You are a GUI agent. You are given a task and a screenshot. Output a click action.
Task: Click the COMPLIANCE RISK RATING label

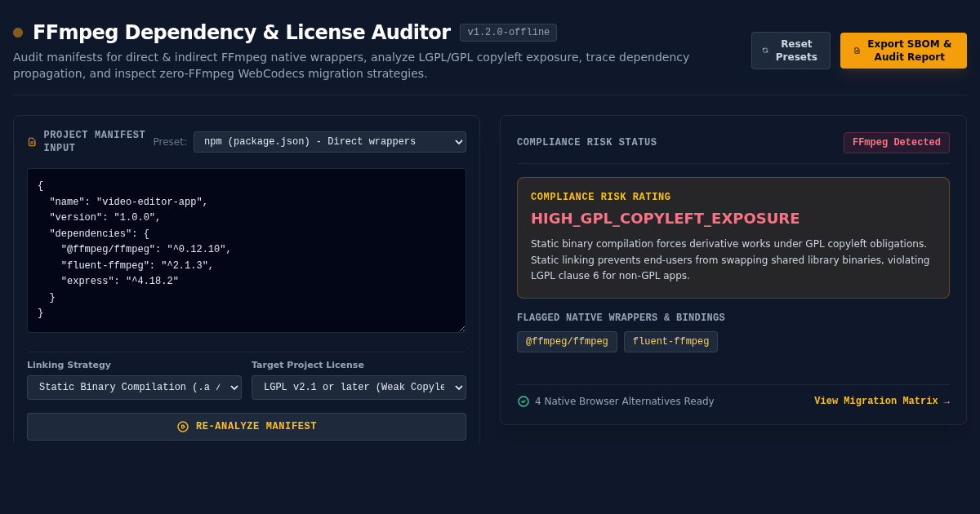pyautogui.click(x=600, y=197)
